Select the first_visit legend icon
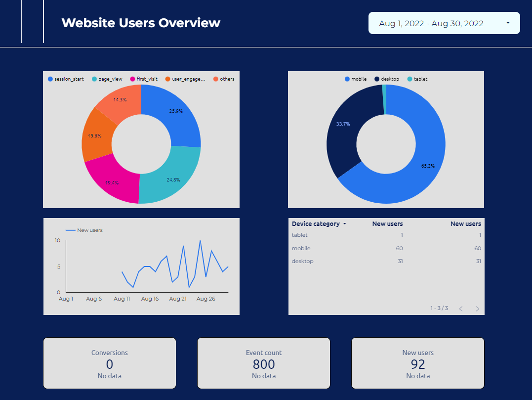The width and height of the screenshot is (532, 400). tap(133, 79)
